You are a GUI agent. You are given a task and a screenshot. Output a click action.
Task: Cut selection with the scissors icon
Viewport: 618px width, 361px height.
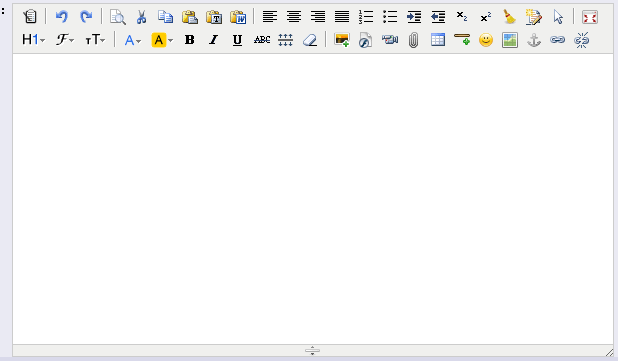coord(141,17)
